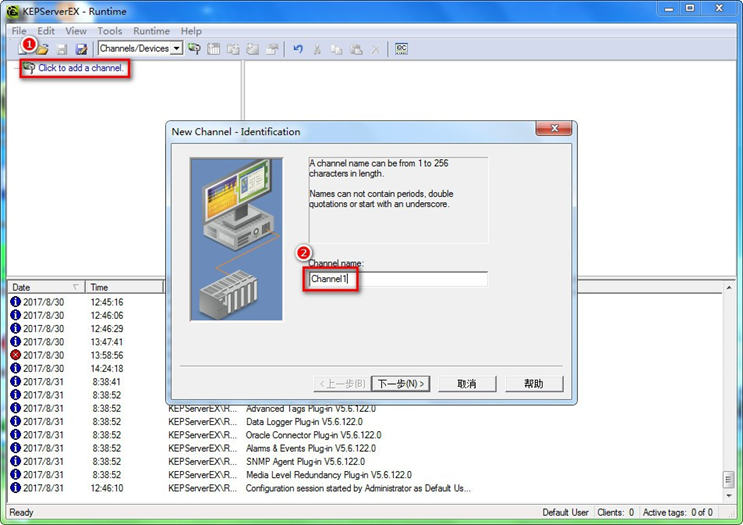Open the View menu

(x=76, y=31)
